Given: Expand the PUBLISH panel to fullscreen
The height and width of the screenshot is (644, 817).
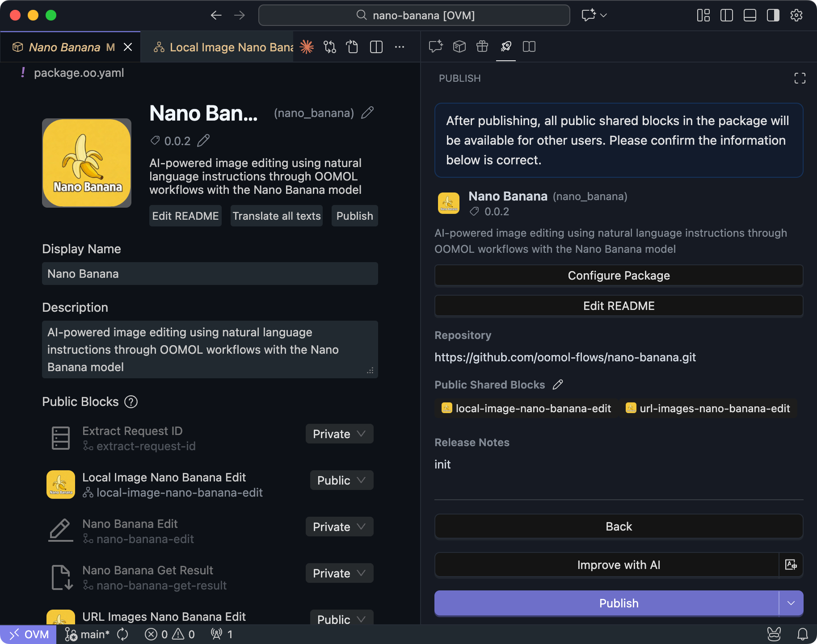Looking at the screenshot, I should tap(800, 78).
